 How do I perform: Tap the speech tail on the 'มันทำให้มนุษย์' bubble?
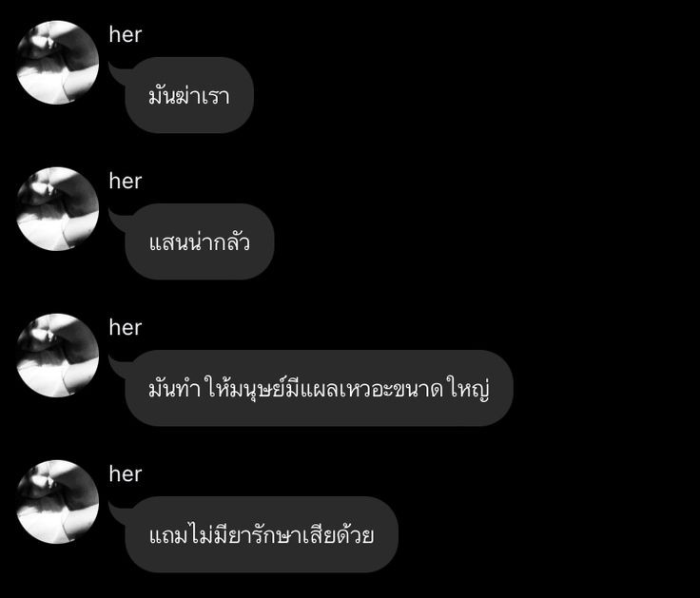(118, 364)
